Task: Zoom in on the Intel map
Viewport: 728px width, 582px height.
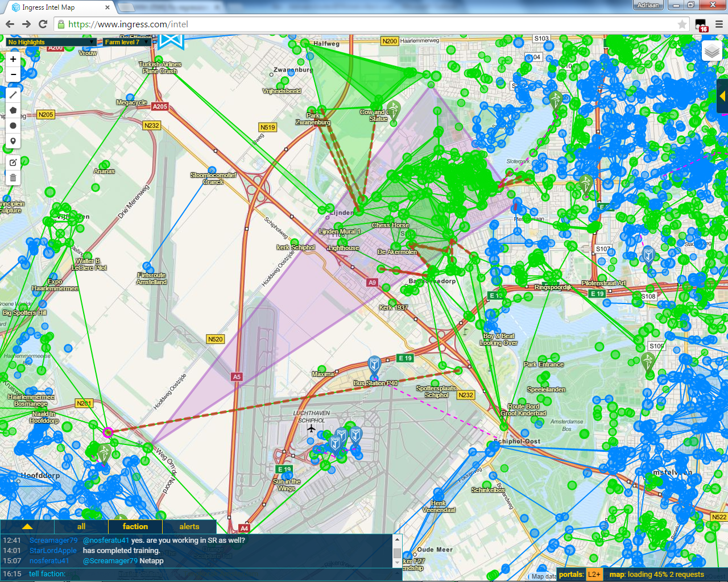Action: click(x=13, y=59)
